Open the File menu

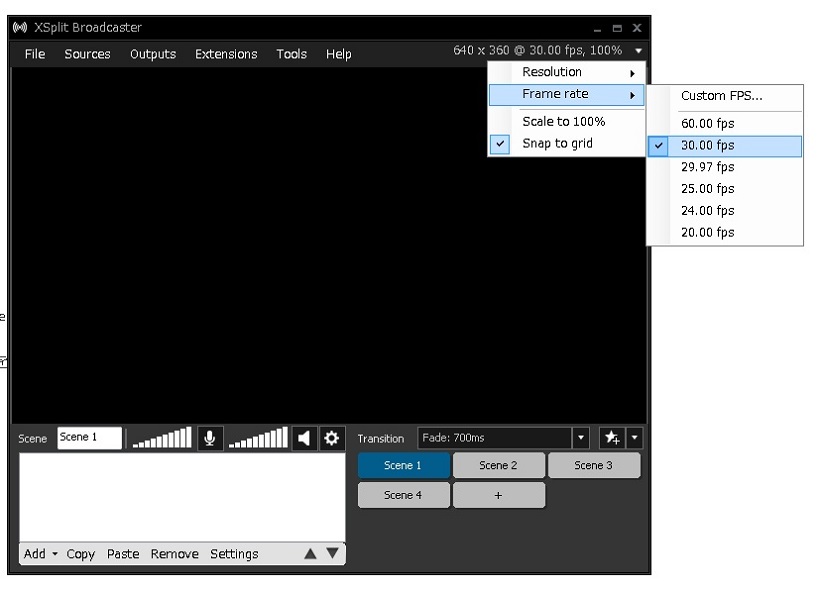(x=35, y=54)
